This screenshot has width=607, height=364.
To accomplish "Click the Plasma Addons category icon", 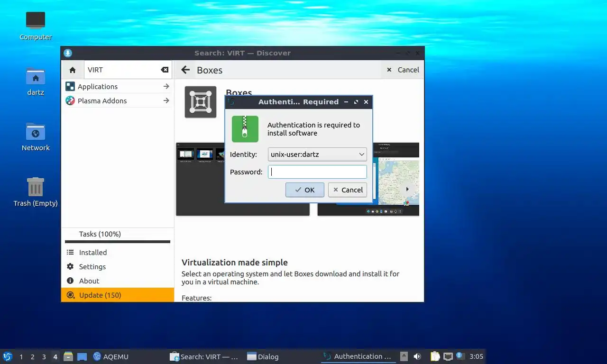I will [x=70, y=100].
